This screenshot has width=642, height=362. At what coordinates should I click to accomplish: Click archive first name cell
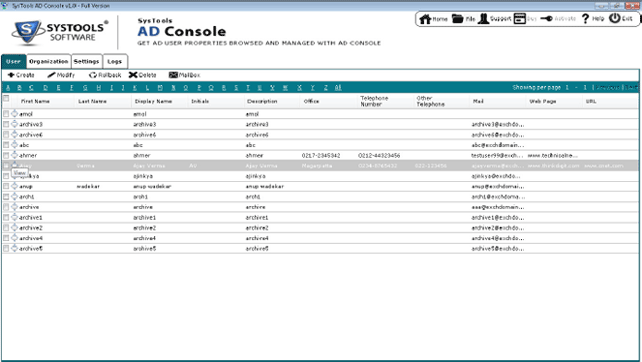point(29,207)
